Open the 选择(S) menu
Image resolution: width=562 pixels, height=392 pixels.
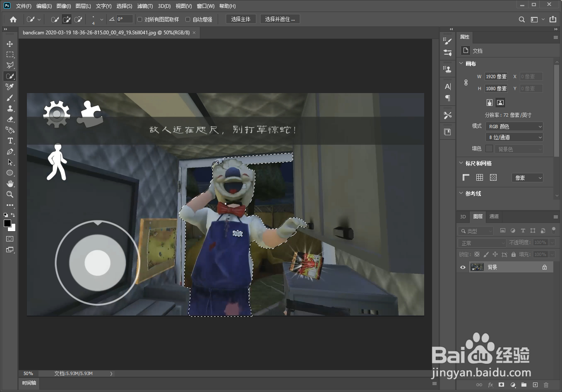124,6
